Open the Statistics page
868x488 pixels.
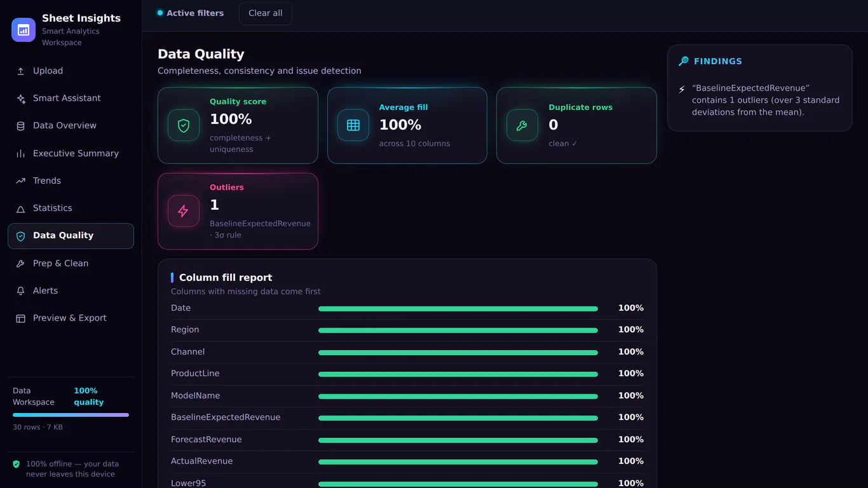[71, 208]
